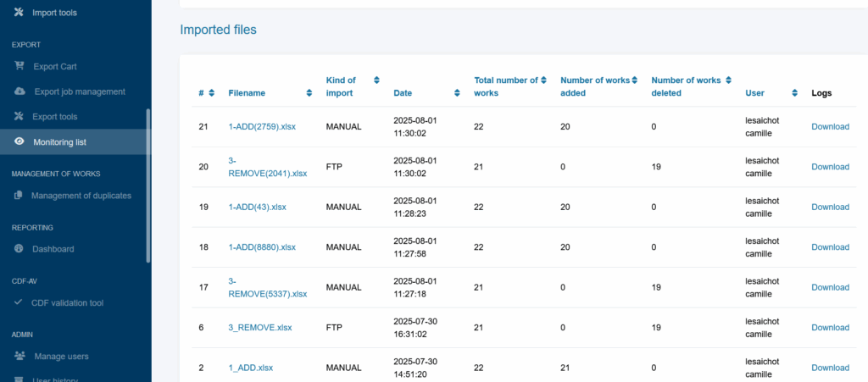Click the Export Cart shopping cart icon
The image size is (868, 382).
coord(19,66)
